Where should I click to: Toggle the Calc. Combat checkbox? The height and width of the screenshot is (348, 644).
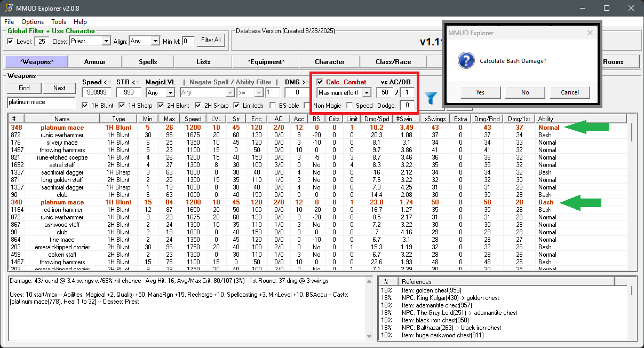[x=320, y=82]
